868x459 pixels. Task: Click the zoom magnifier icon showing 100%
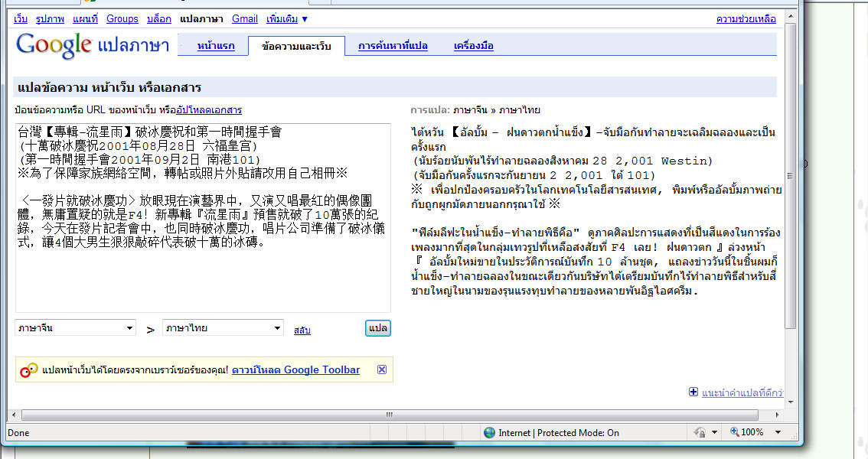pyautogui.click(x=735, y=431)
